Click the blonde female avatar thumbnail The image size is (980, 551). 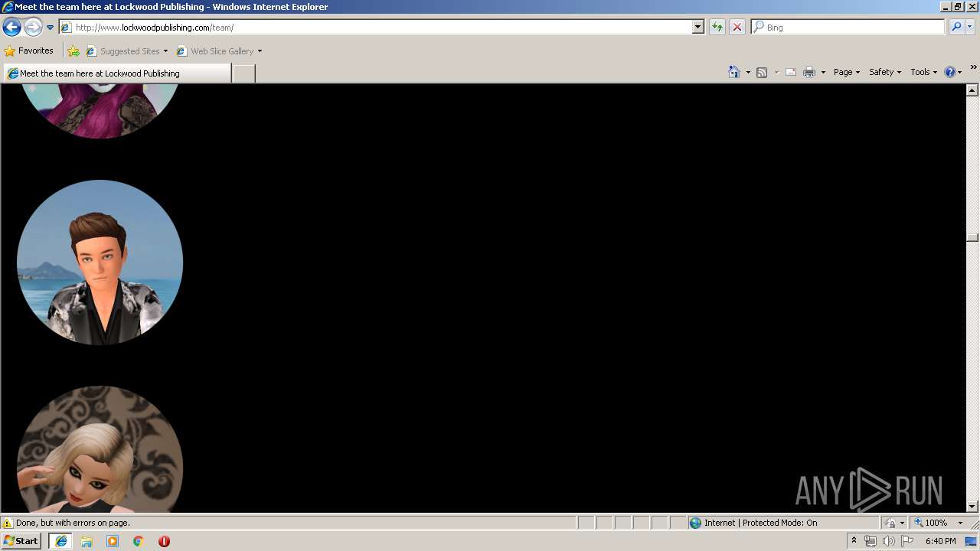[x=100, y=449]
